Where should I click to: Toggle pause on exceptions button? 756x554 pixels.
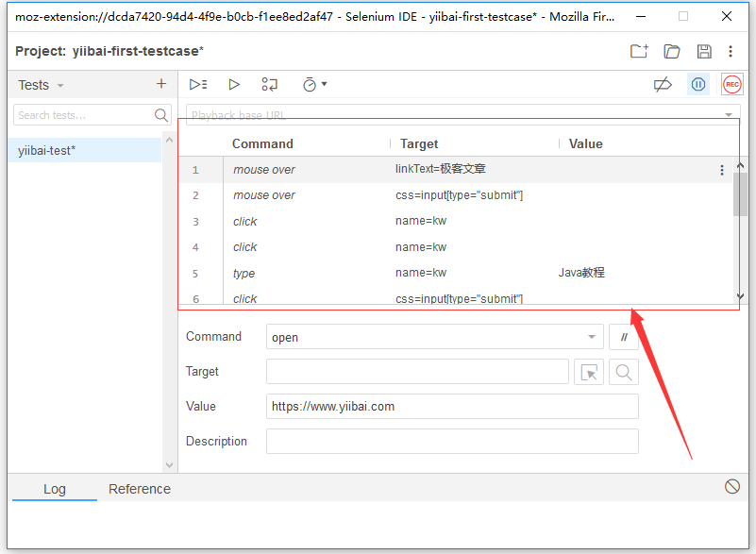click(698, 85)
